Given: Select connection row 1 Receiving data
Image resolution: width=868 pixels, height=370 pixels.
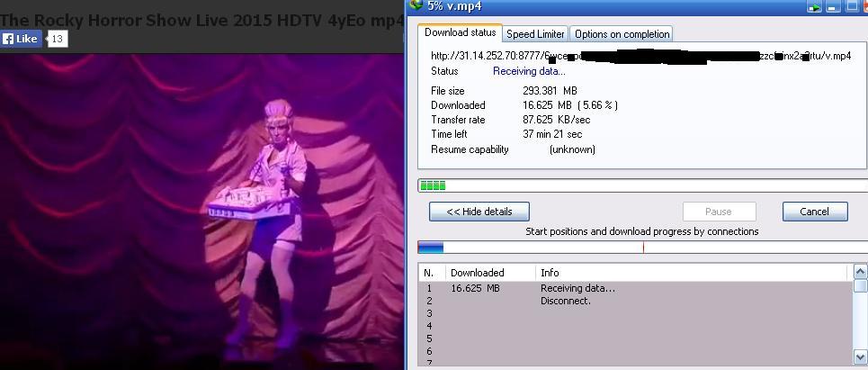Looking at the screenshot, I should [x=635, y=288].
